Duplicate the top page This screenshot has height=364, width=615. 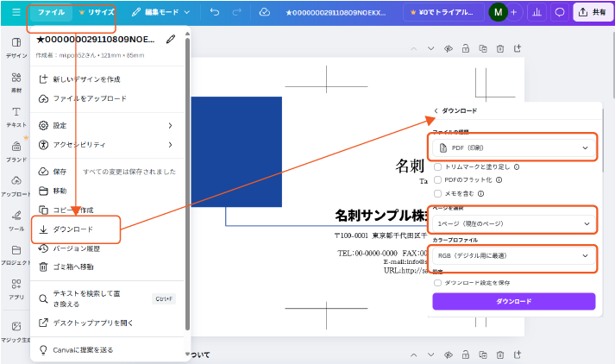pos(483,48)
